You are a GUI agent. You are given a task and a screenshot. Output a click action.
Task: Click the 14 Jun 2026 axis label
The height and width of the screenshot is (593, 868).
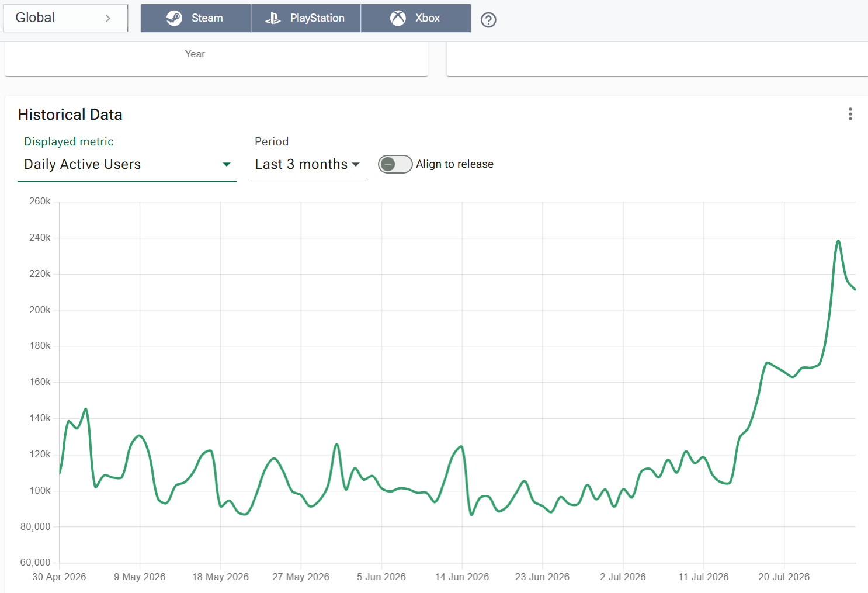[x=462, y=577]
